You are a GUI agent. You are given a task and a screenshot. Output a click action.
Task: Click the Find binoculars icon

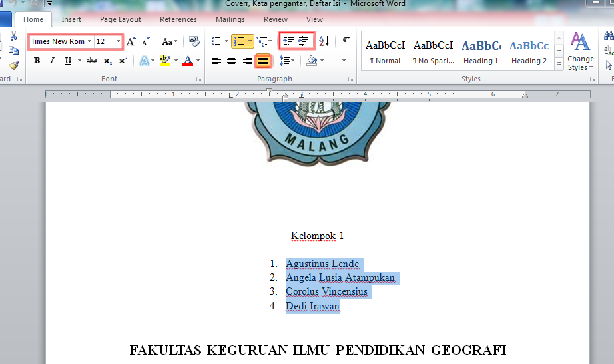[609, 36]
